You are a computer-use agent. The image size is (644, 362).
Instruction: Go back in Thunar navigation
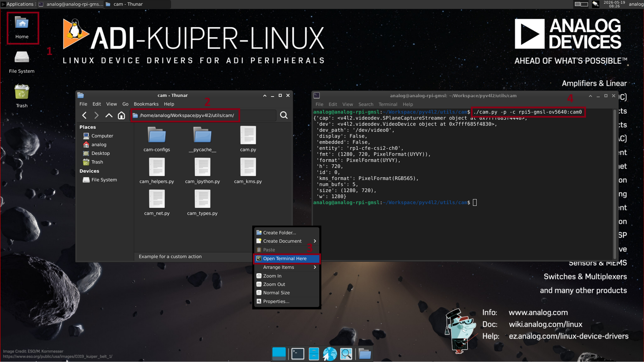coord(85,115)
